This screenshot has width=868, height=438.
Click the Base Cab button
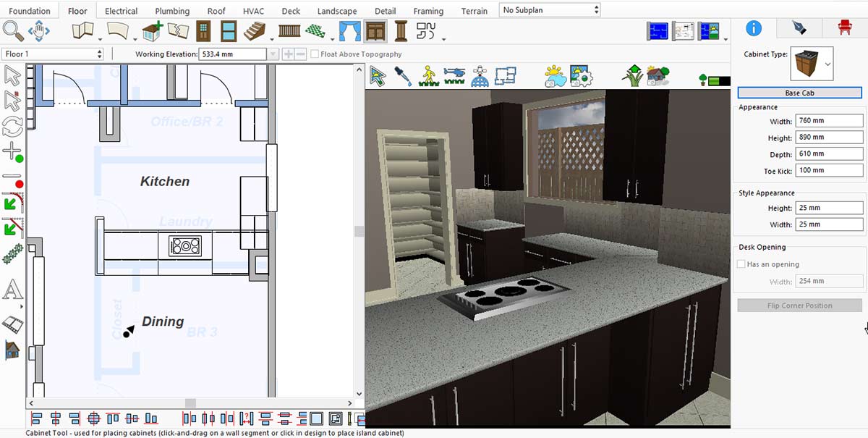click(x=799, y=93)
